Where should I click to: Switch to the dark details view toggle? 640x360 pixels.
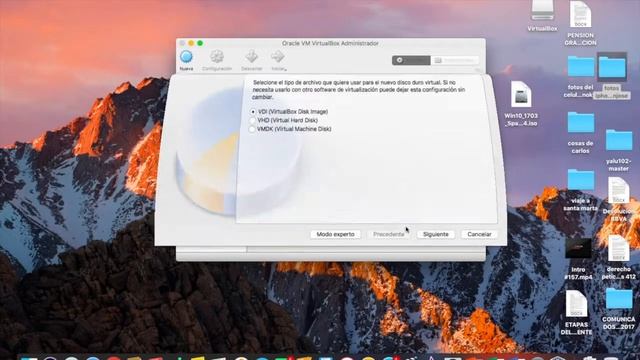tap(411, 60)
